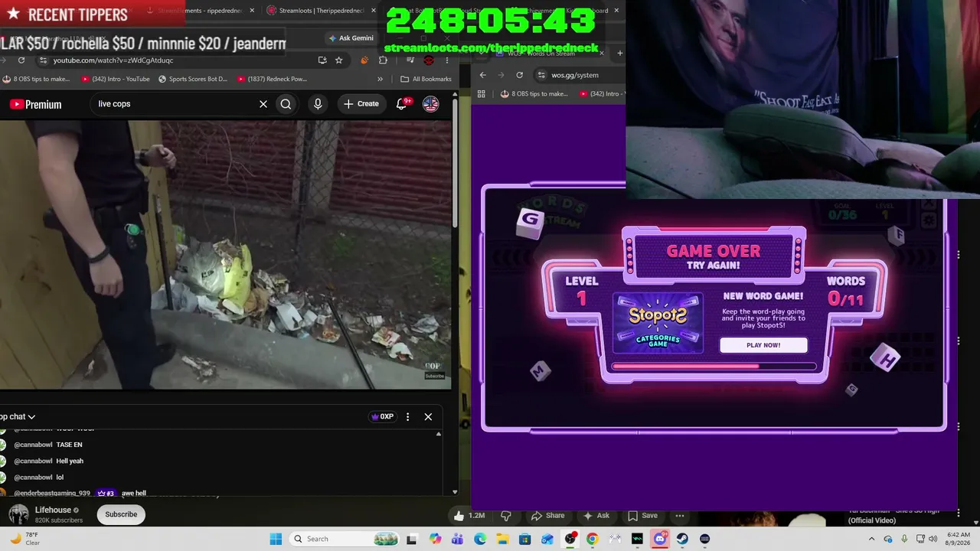Show hidden system tray icons
The width and height of the screenshot is (980, 551).
point(871,539)
